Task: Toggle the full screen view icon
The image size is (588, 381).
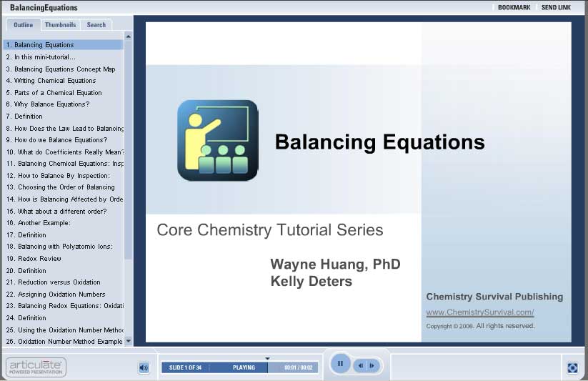Action: 572,367
